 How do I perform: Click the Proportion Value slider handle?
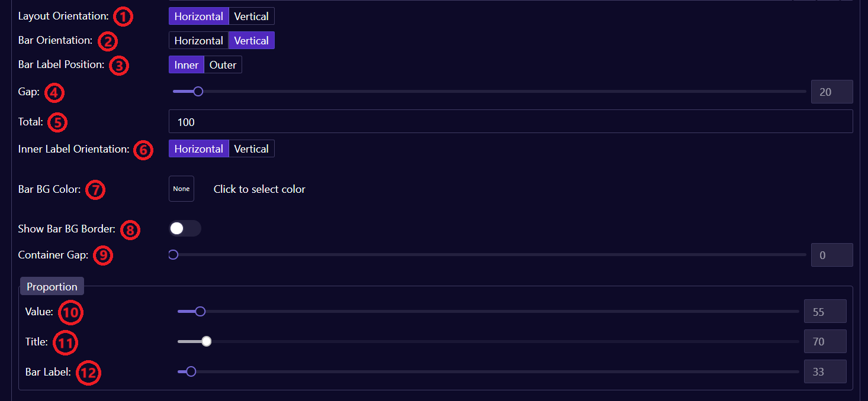pyautogui.click(x=200, y=312)
